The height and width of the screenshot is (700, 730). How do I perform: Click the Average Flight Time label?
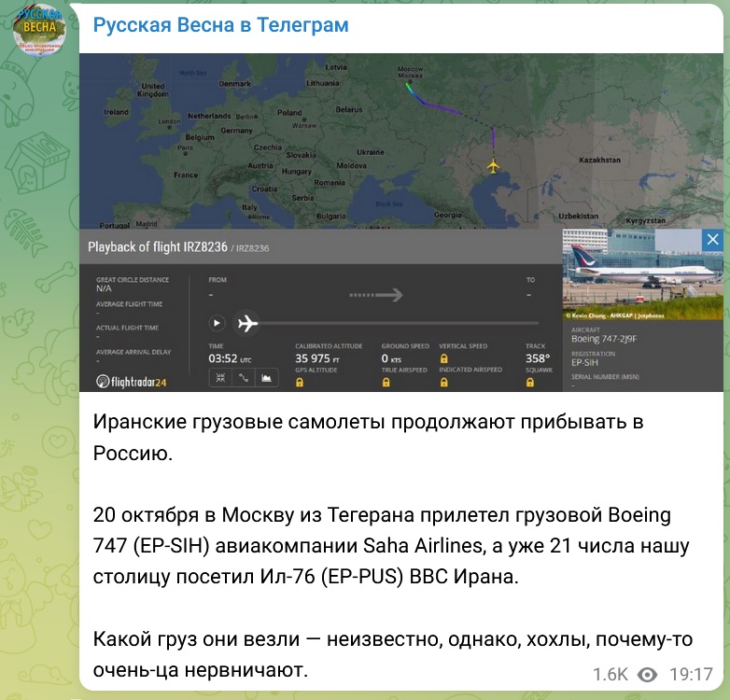tap(129, 304)
